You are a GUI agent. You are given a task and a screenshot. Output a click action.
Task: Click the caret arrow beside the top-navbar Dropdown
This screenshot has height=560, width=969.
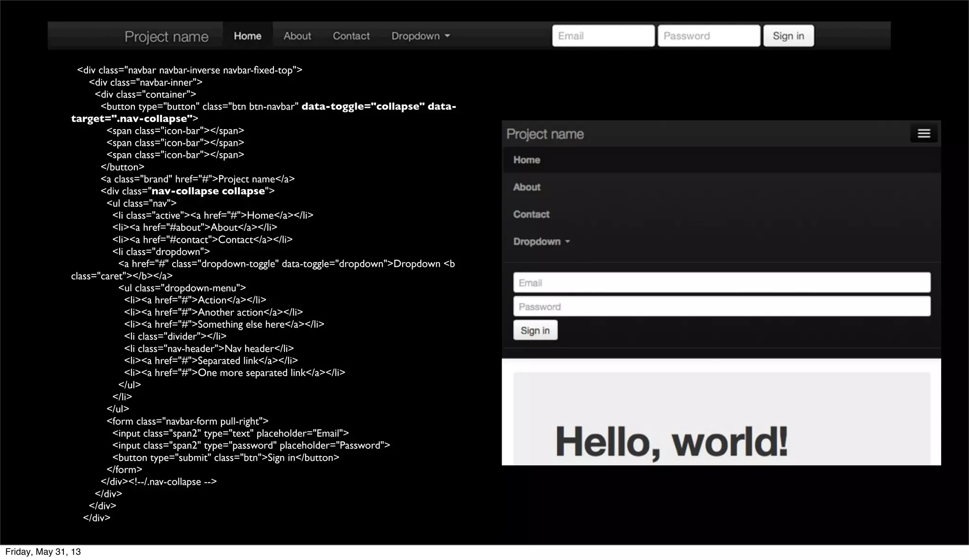coord(448,36)
